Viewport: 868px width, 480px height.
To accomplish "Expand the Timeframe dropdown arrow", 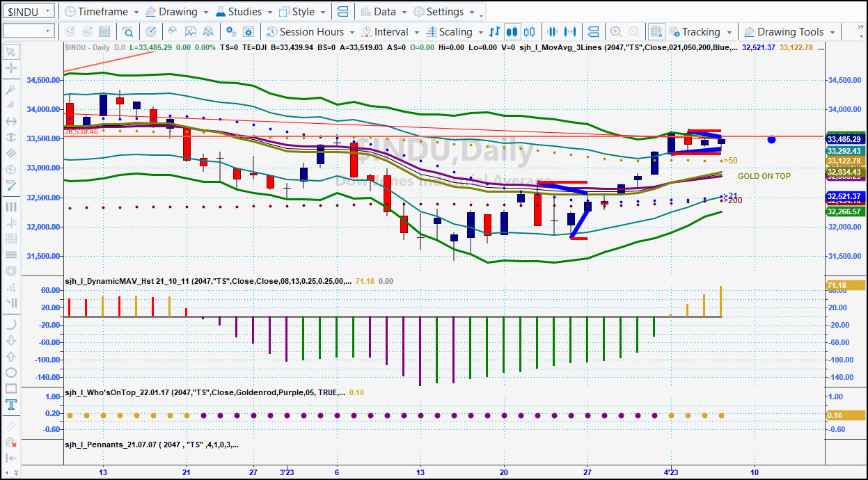I will (135, 13).
